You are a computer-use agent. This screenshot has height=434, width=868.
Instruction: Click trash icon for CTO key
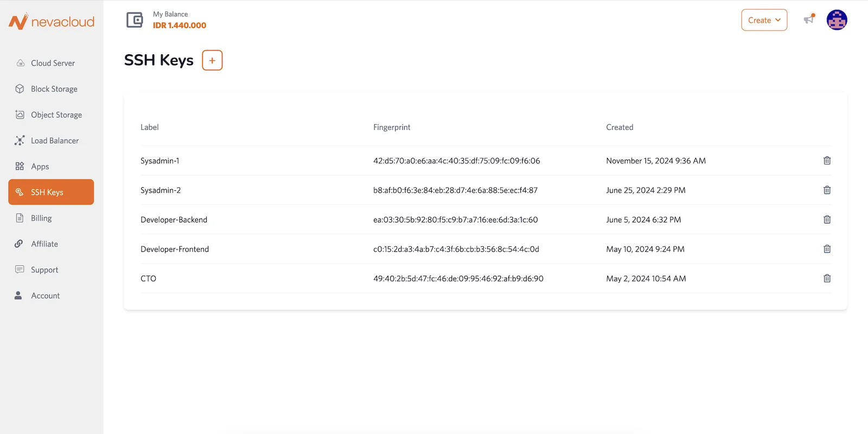coord(827,278)
